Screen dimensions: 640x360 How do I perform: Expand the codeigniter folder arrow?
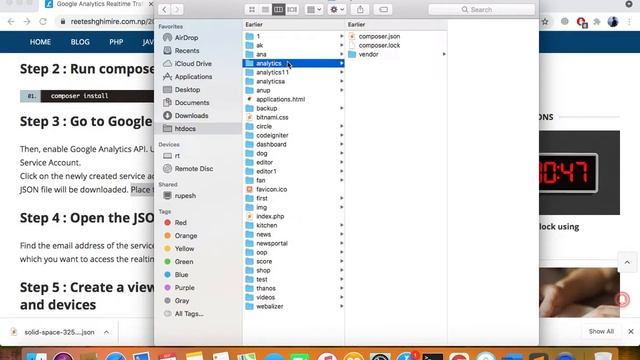click(341, 135)
